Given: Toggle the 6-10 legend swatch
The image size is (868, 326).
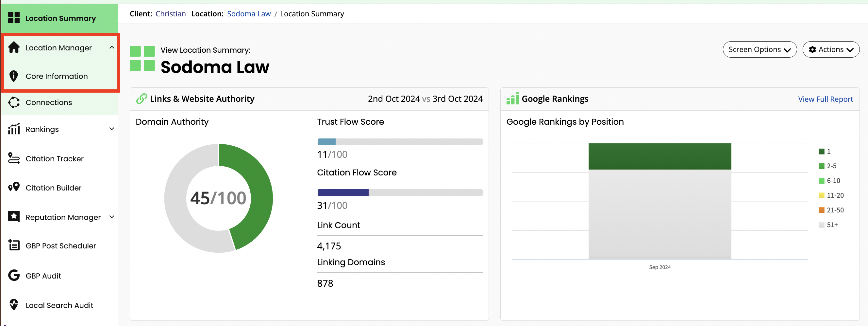Looking at the screenshot, I should [x=821, y=181].
